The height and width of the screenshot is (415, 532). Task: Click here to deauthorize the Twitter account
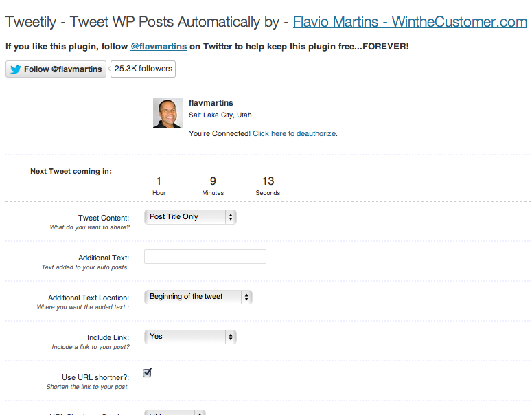click(294, 133)
